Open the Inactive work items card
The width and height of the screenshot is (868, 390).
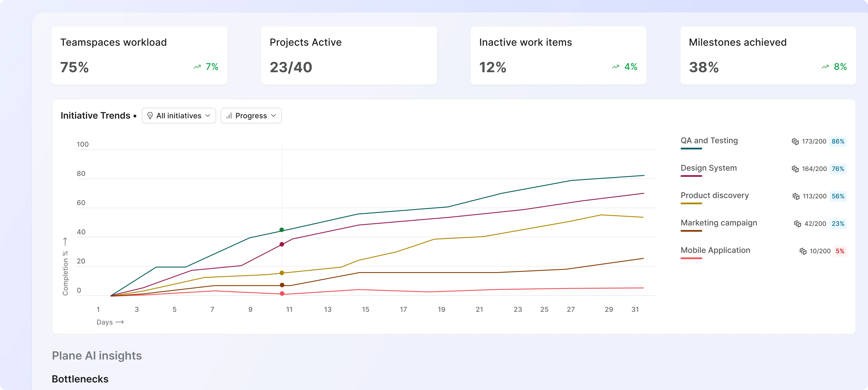[558, 55]
